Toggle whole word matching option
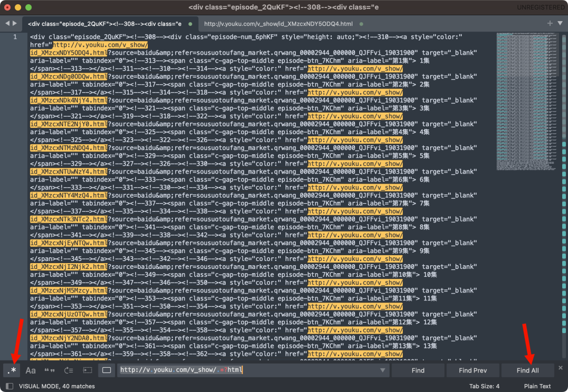The height and width of the screenshot is (392, 568). tap(49, 370)
